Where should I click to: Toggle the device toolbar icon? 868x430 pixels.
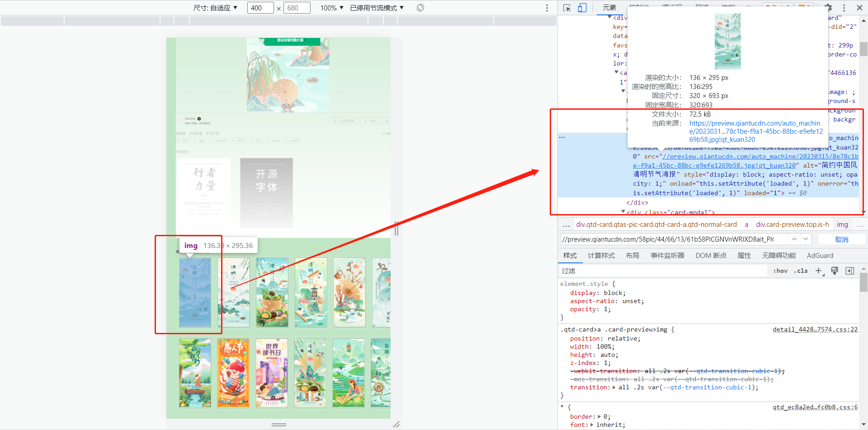582,8
